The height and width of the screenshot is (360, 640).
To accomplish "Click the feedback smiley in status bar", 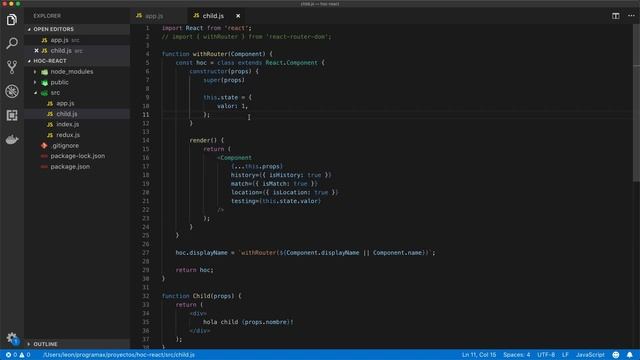I will (616, 355).
